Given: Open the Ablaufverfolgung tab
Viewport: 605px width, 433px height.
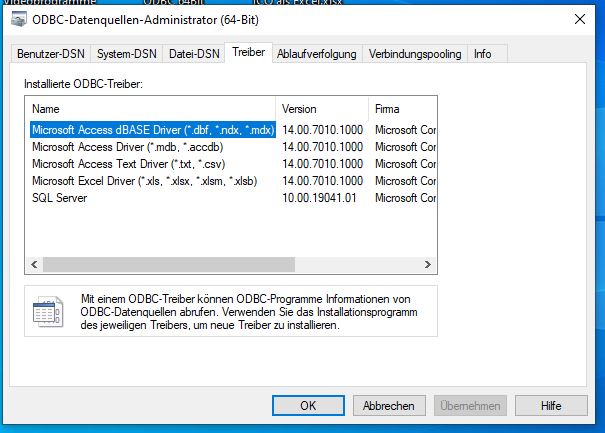Looking at the screenshot, I should [317, 54].
